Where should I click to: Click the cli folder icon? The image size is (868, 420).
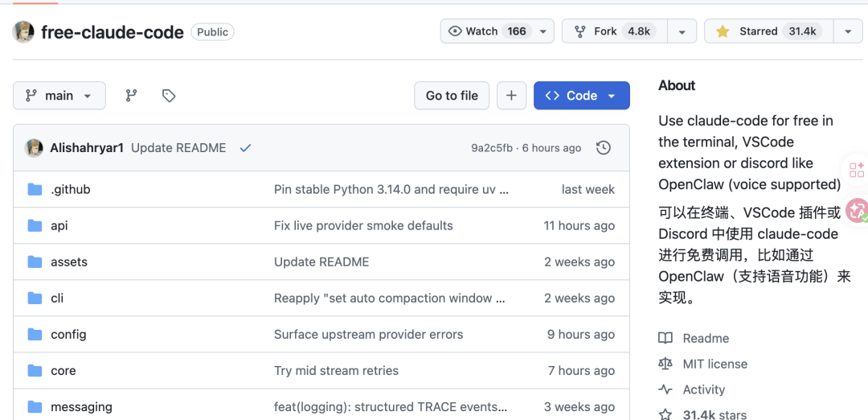coord(35,298)
